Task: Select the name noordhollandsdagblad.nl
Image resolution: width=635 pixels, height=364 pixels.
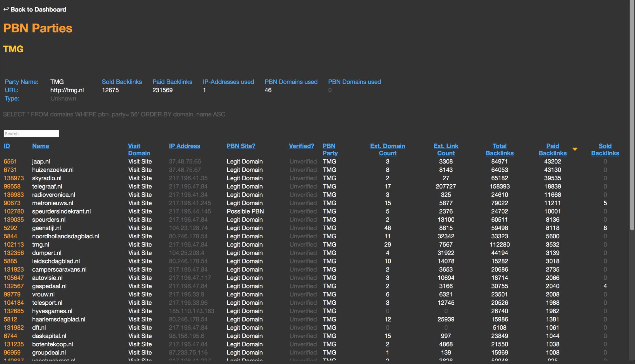Action: tap(66, 236)
